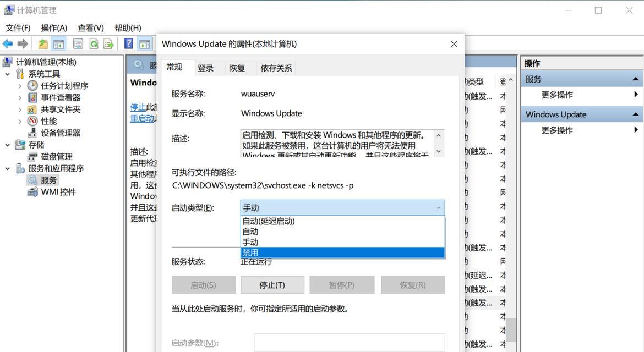
Task: Toggle show/hide console tree icon
Action: coord(59,43)
